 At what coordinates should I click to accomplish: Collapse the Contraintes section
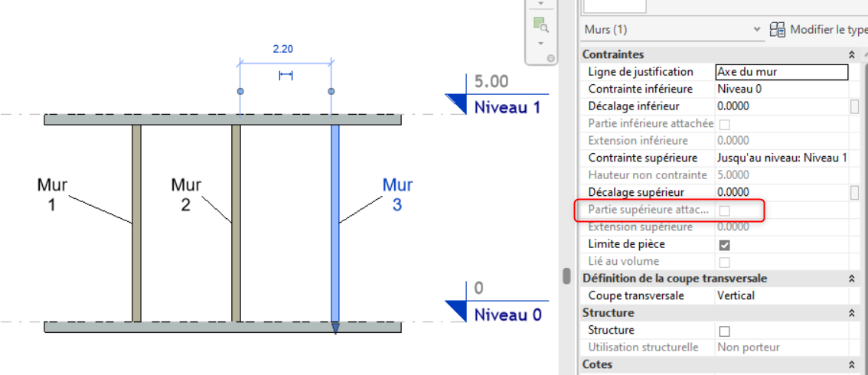[x=851, y=55]
